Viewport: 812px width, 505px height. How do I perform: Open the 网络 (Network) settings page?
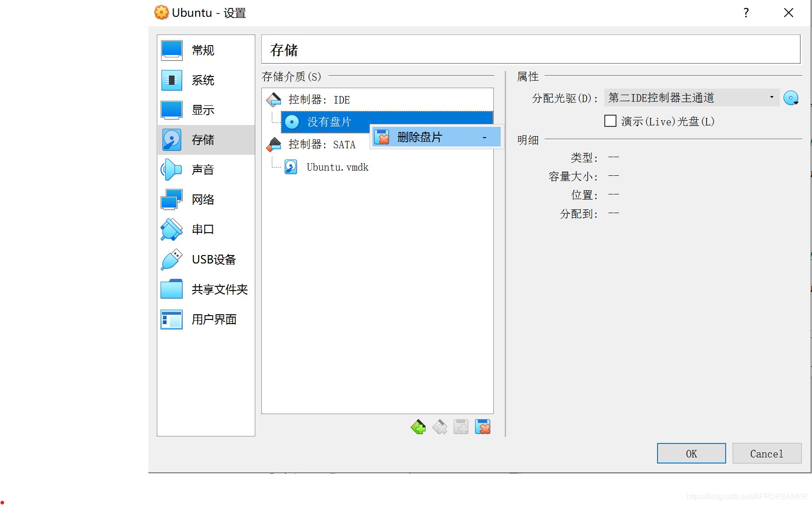(x=206, y=200)
